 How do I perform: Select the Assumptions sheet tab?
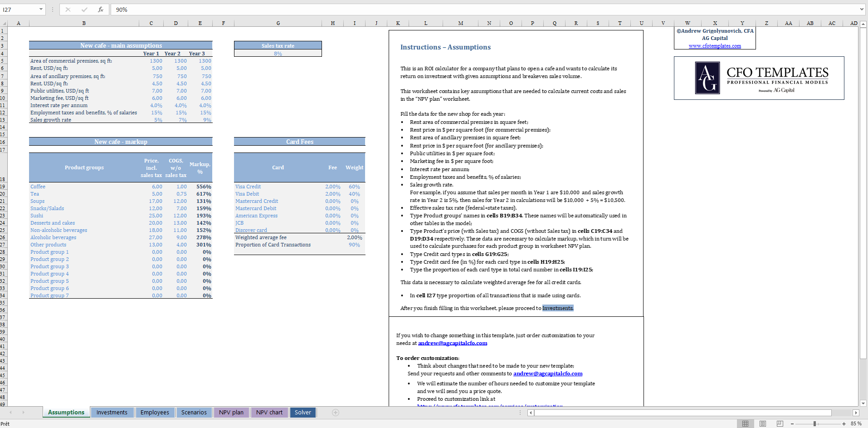pos(66,413)
